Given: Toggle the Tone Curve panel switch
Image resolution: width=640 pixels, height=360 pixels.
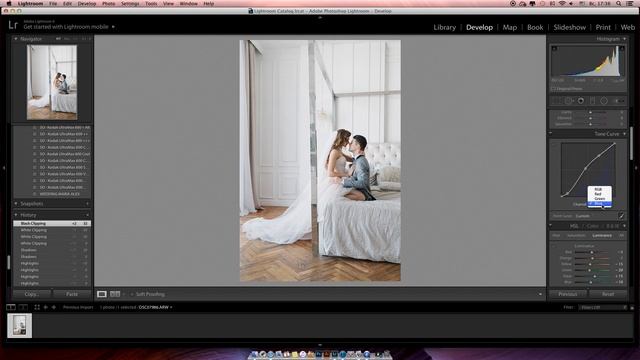Looking at the screenshot, I should coord(551,133).
